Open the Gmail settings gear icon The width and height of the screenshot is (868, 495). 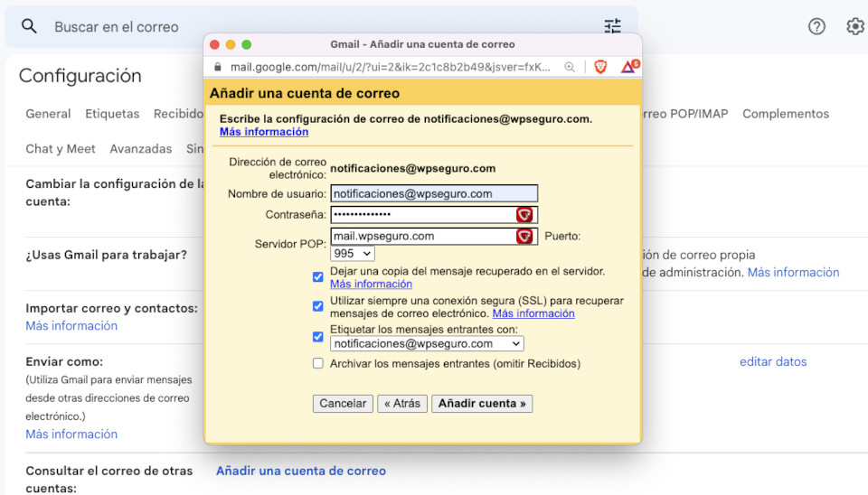point(855,26)
